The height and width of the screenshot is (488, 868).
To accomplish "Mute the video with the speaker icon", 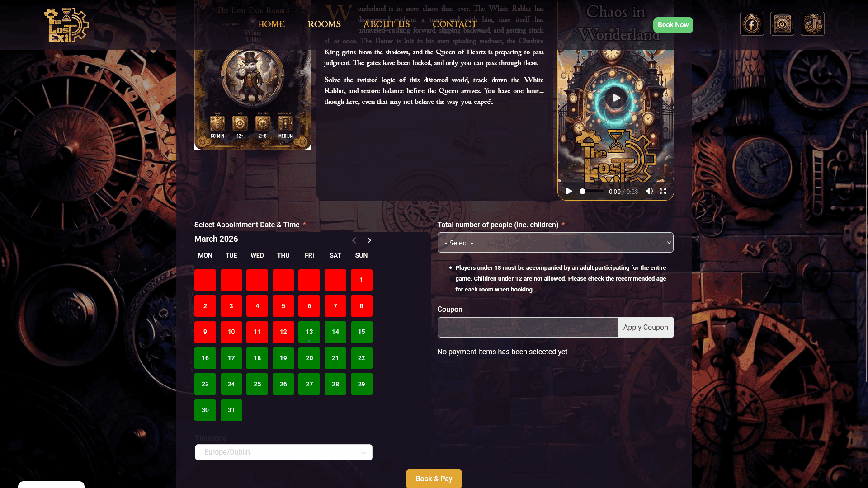I will tap(649, 192).
